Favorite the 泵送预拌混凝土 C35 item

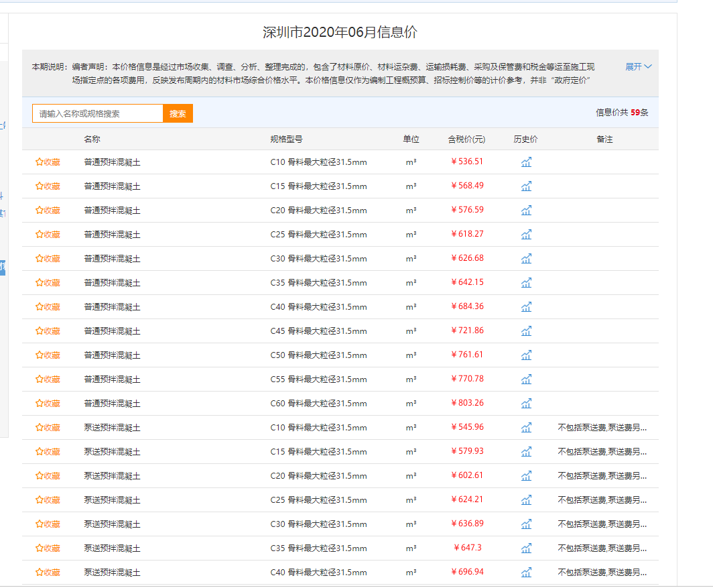tap(48, 548)
